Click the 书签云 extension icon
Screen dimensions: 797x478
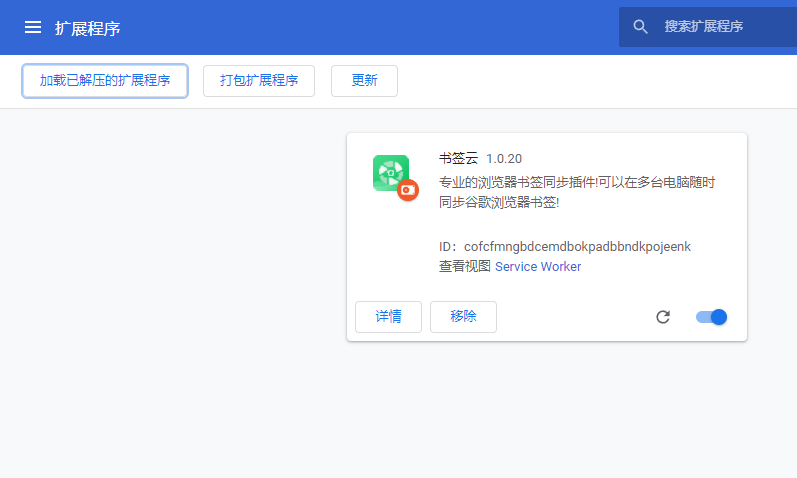pyautogui.click(x=391, y=173)
